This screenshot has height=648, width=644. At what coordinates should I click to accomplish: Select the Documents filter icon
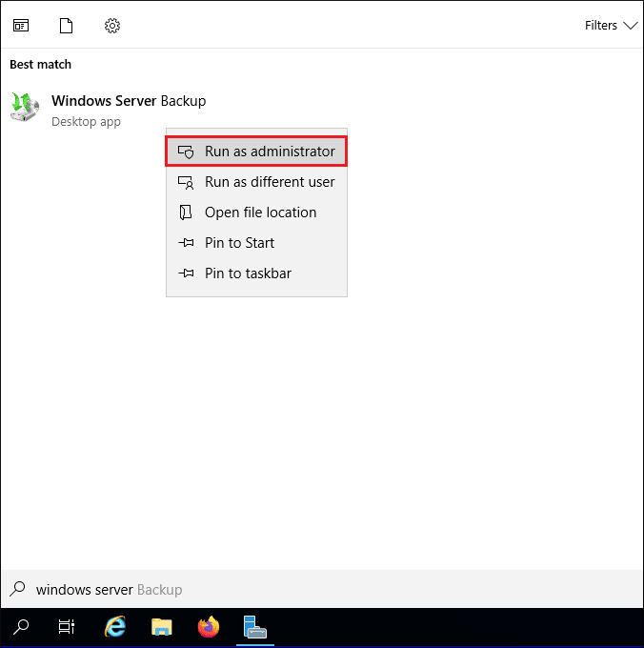tap(66, 26)
